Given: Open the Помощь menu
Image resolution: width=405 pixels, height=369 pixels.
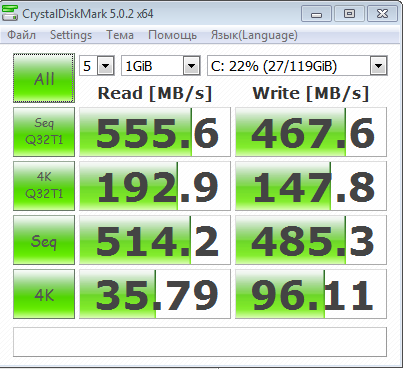Looking at the screenshot, I should pyautogui.click(x=172, y=35).
